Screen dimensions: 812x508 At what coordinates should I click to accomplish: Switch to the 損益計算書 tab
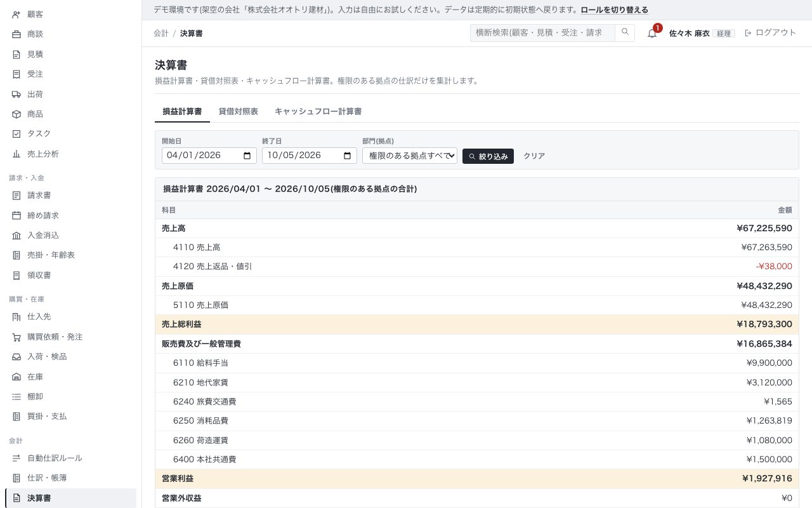point(182,112)
